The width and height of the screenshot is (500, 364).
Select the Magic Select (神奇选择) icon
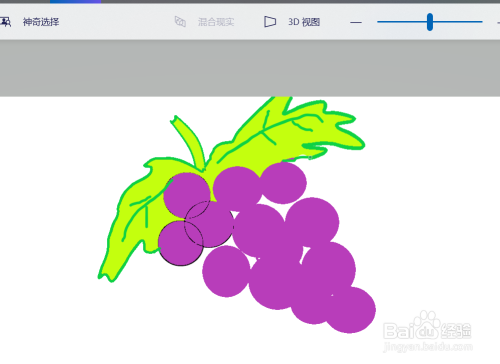click(5, 22)
